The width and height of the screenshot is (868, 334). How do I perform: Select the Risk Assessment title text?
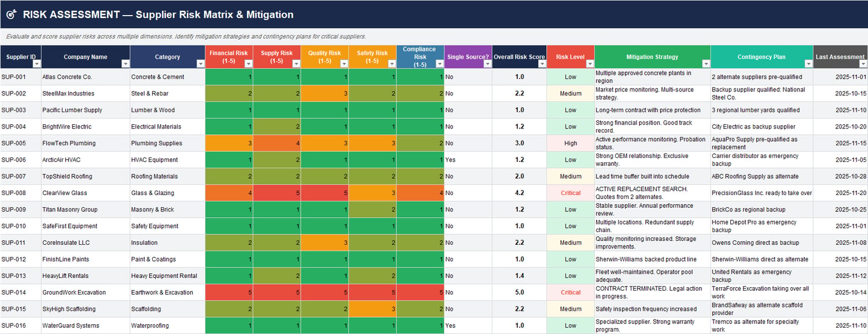coord(158,14)
